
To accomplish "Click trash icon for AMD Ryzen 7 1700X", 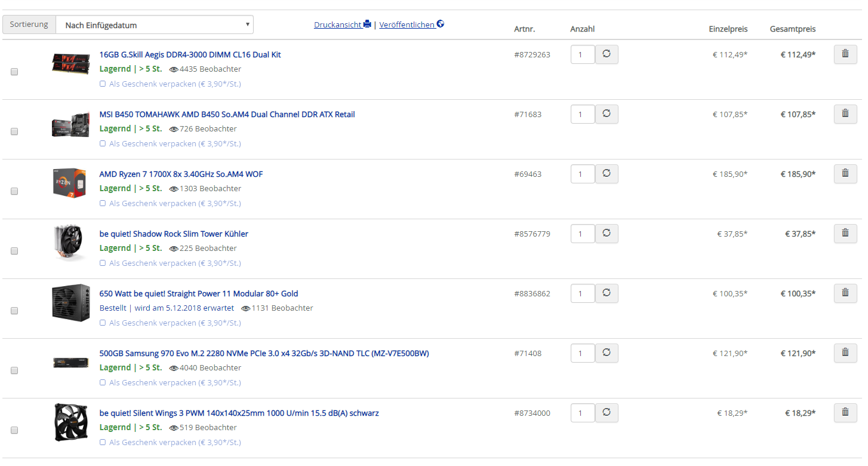I will pos(845,174).
